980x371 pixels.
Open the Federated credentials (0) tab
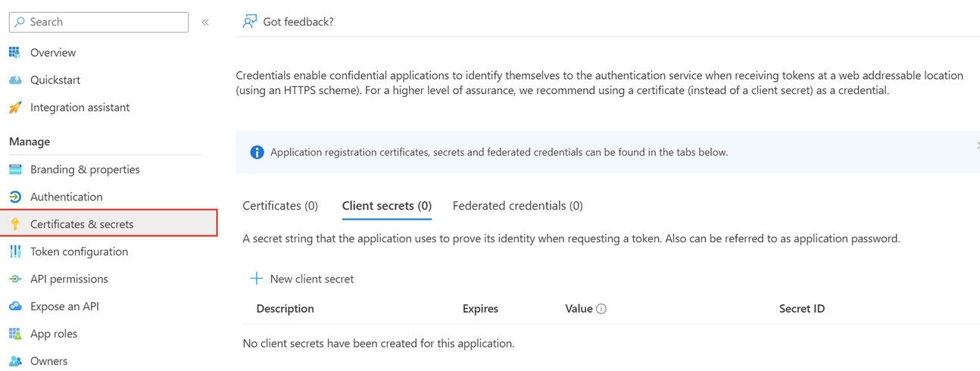click(x=517, y=206)
